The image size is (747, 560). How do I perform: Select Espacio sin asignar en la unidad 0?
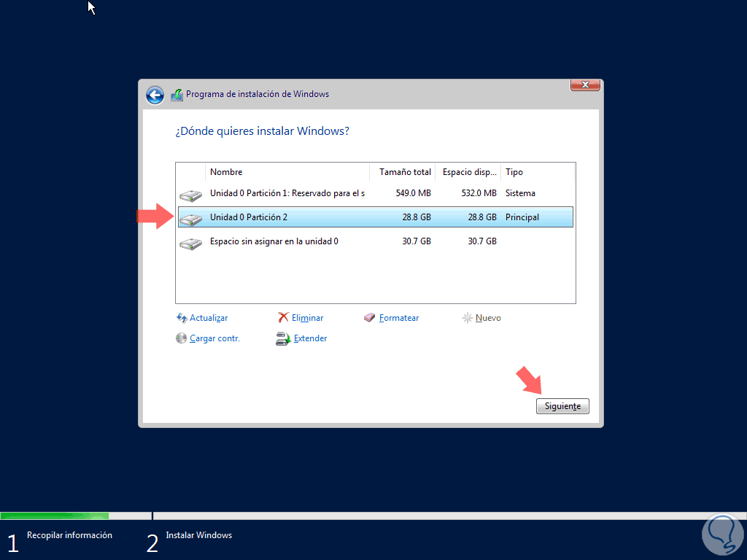[x=376, y=241]
